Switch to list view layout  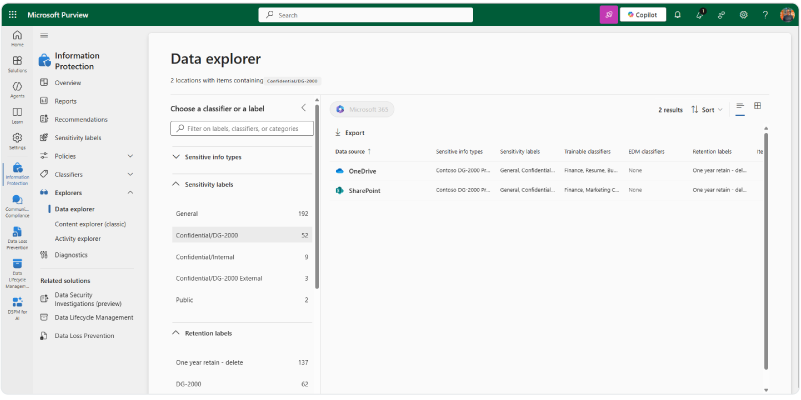point(740,106)
